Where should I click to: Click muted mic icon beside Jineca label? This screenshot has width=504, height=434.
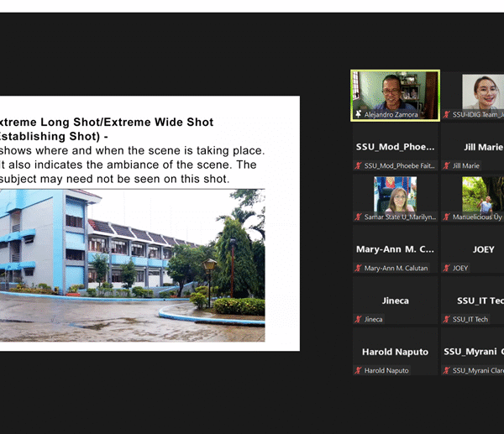click(358, 319)
